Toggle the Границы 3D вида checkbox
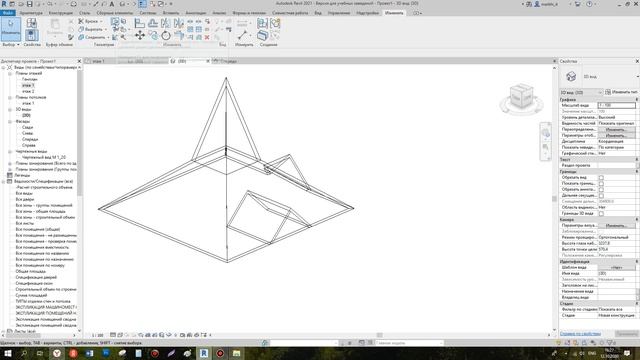Viewport: 640px width, 360px height. click(x=601, y=213)
